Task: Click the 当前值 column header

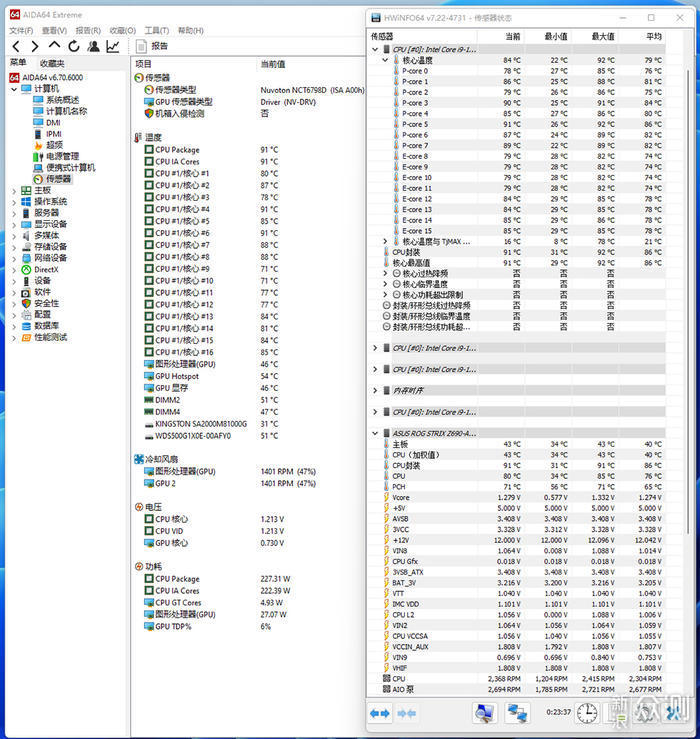Action: tap(272, 64)
